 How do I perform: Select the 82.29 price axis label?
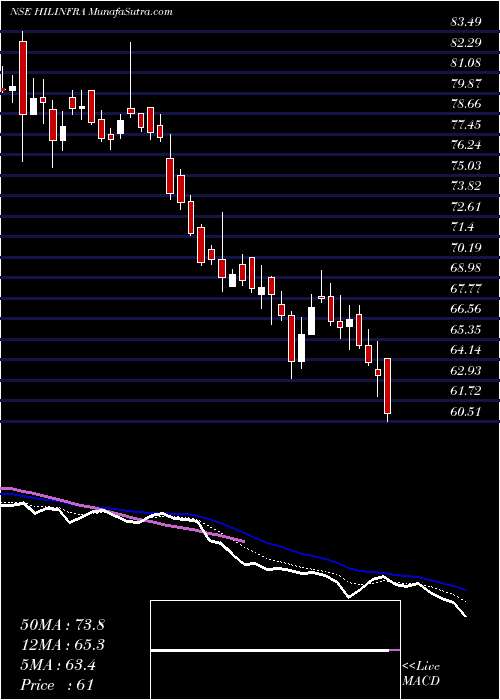coord(466,43)
